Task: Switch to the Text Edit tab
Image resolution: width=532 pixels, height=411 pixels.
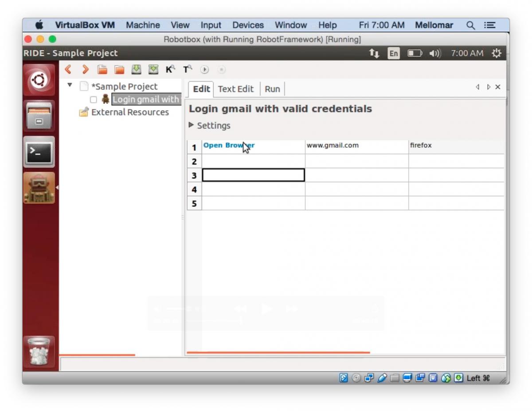Action: pyautogui.click(x=236, y=89)
